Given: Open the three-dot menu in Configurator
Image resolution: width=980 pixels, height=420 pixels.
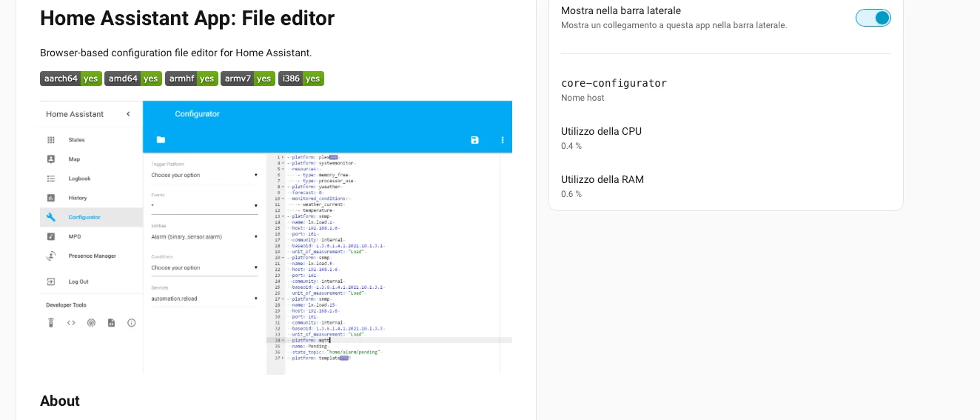Looking at the screenshot, I should coord(503,140).
